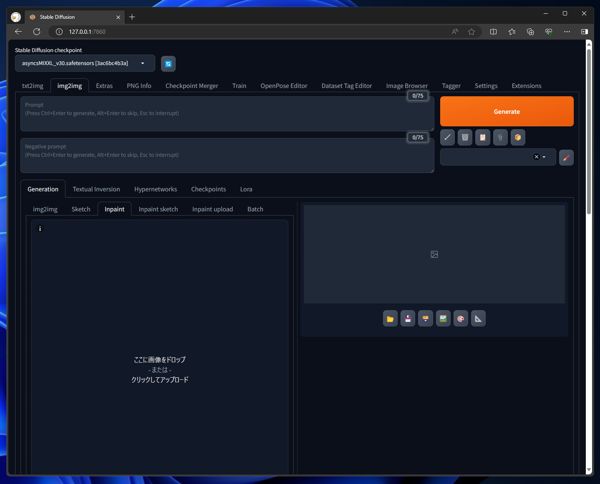Reload the browser page
The width and height of the screenshot is (600, 484).
pos(37,32)
